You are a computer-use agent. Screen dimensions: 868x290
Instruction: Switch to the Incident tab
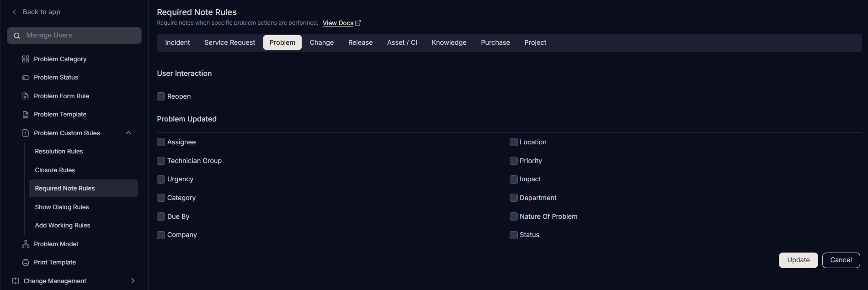pyautogui.click(x=177, y=42)
